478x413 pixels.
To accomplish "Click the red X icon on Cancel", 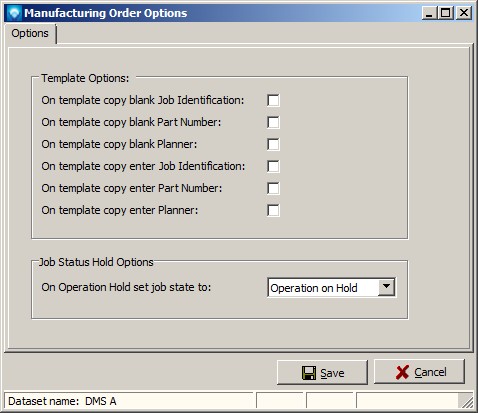I will pyautogui.click(x=402, y=372).
